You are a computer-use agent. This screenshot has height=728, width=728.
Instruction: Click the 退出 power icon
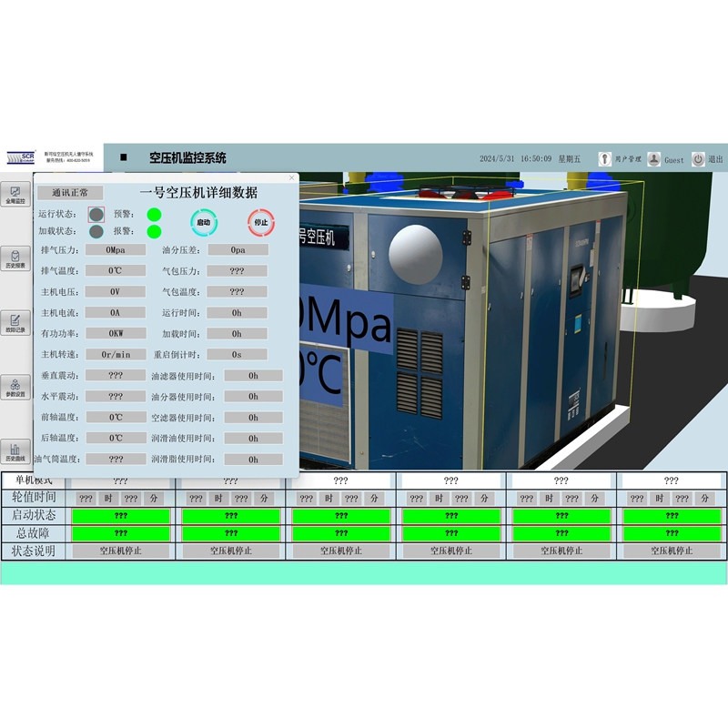(x=698, y=158)
